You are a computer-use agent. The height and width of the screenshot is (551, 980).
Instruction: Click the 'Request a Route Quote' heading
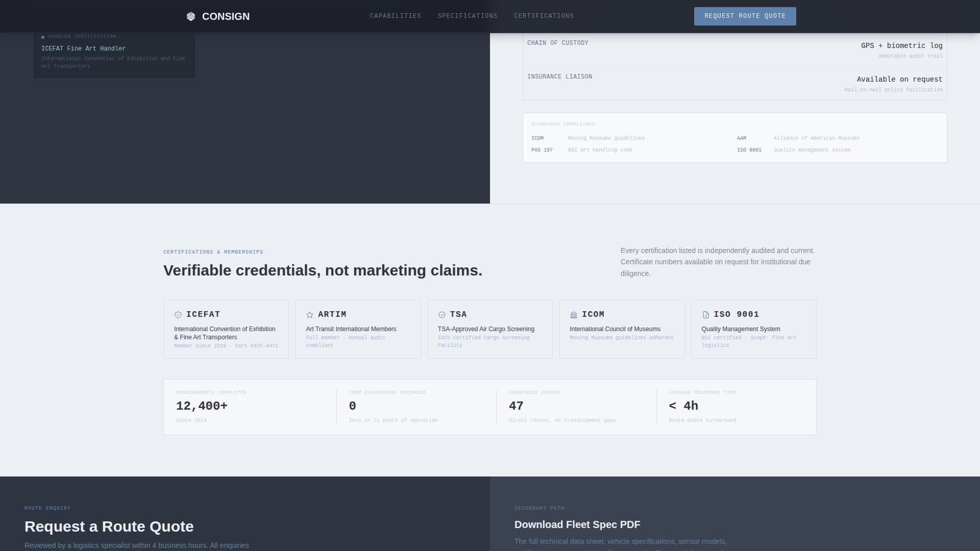click(x=109, y=527)
